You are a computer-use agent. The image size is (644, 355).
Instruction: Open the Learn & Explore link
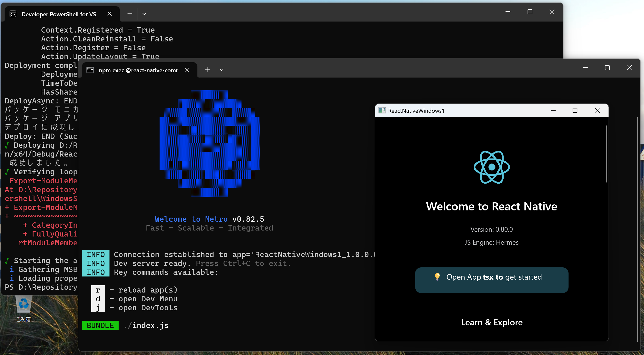point(491,322)
